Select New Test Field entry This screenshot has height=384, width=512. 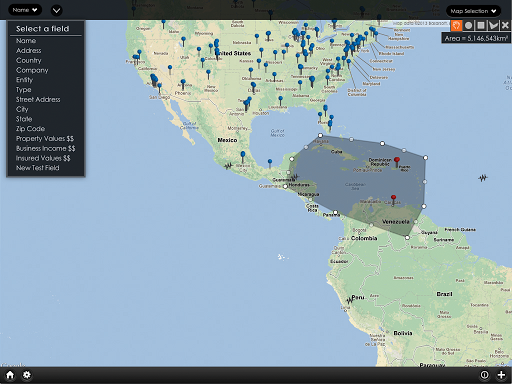click(x=38, y=168)
